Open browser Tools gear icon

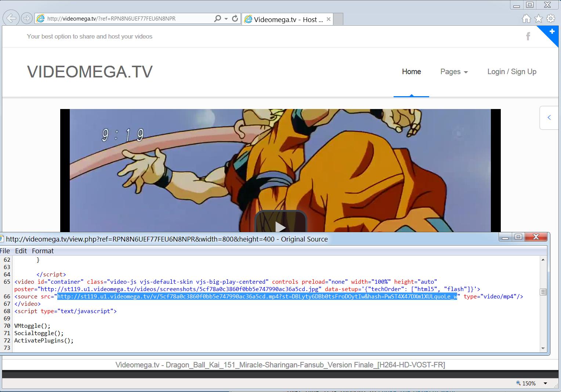[x=551, y=18]
